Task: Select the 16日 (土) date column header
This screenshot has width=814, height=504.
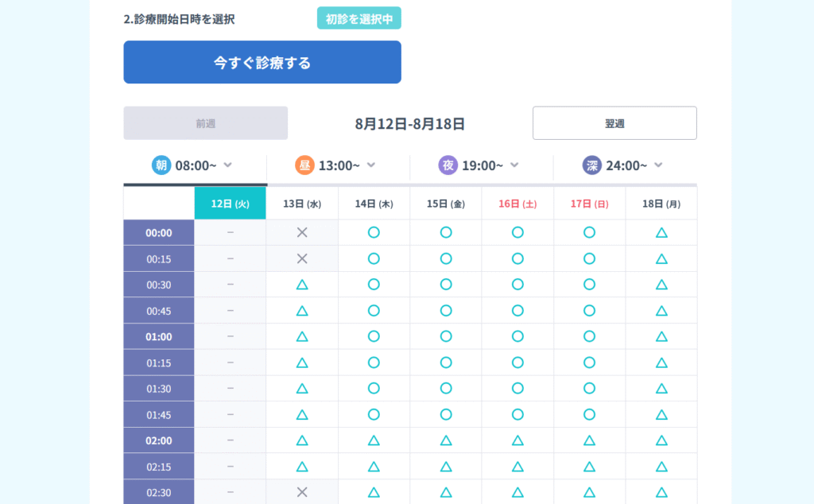Action: coord(517,204)
